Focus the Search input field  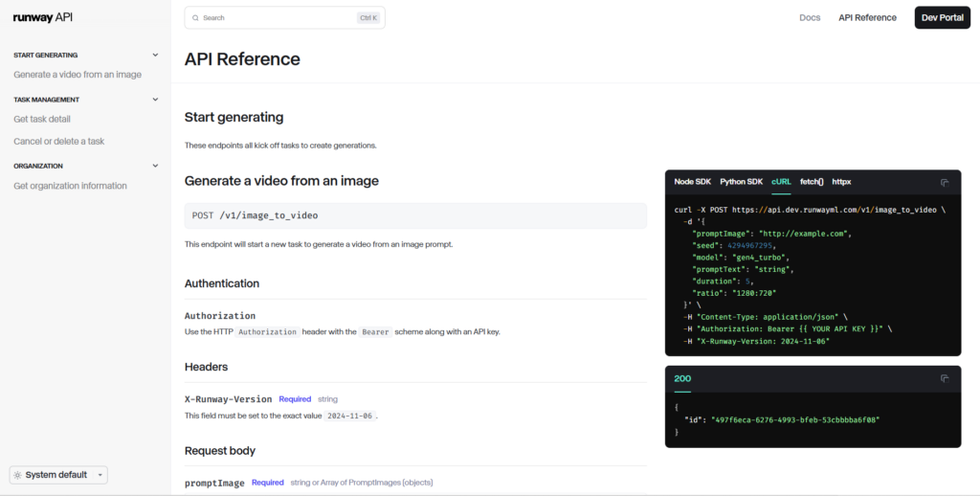[x=284, y=17]
